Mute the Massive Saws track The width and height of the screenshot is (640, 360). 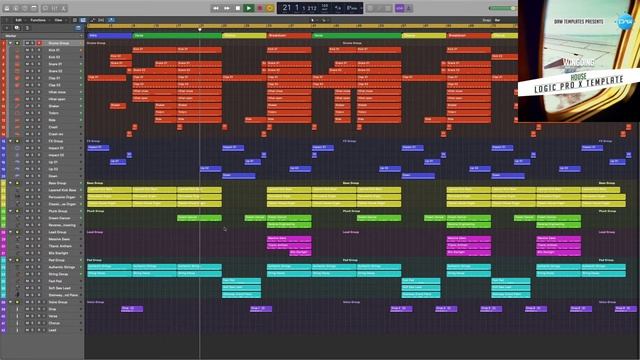[27, 239]
